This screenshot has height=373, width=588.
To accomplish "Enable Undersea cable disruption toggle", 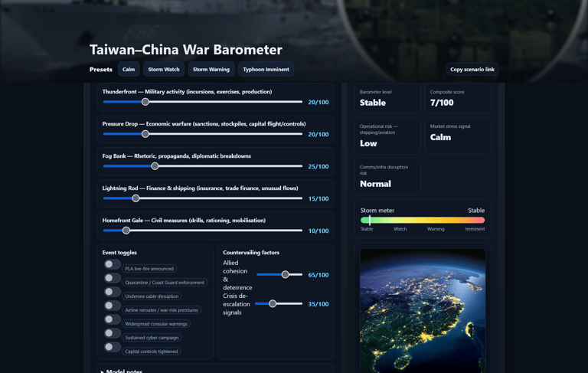I will tap(112, 292).
